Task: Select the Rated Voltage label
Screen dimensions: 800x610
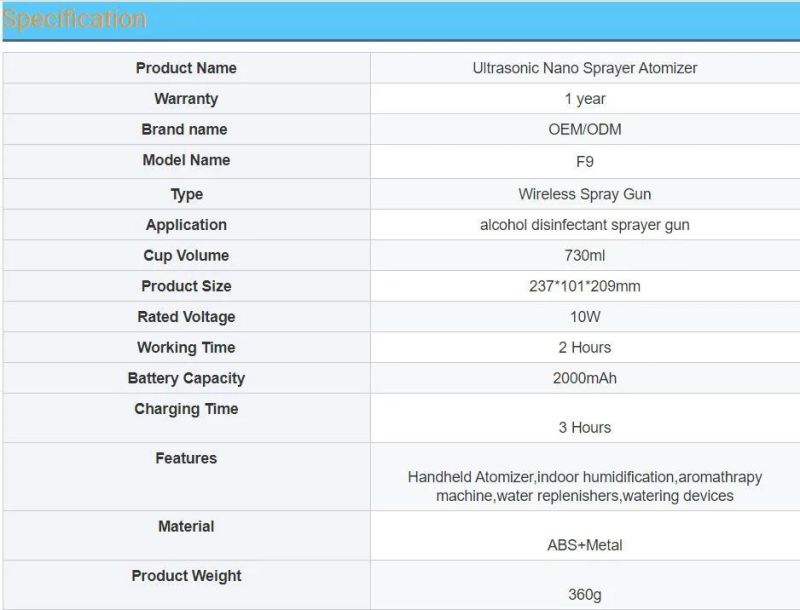Action: coord(186,317)
